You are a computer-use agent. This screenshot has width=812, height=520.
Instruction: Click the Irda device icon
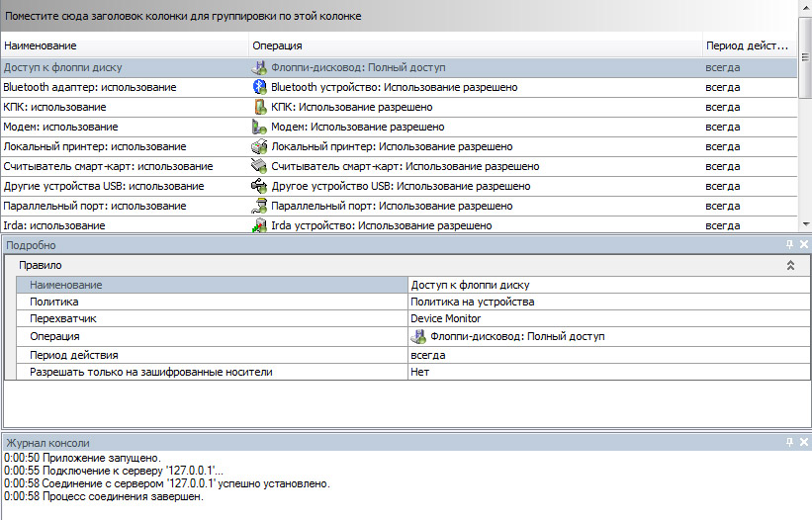[x=260, y=225]
